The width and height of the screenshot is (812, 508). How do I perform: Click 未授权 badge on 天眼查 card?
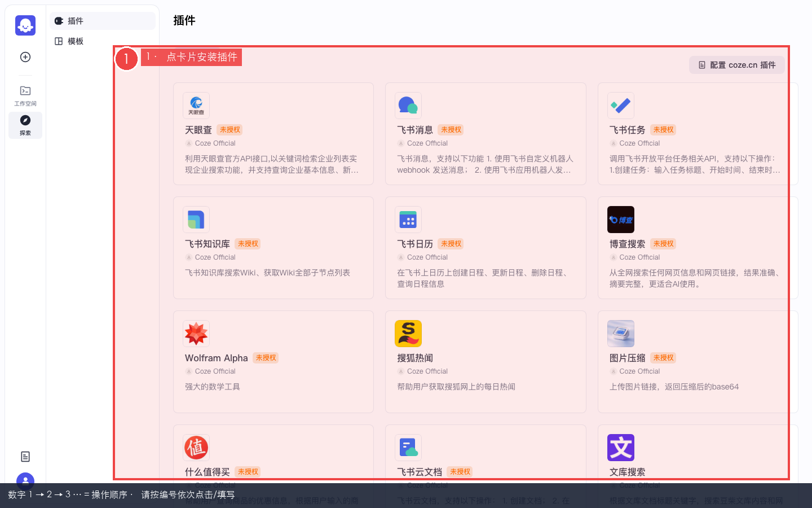point(230,130)
